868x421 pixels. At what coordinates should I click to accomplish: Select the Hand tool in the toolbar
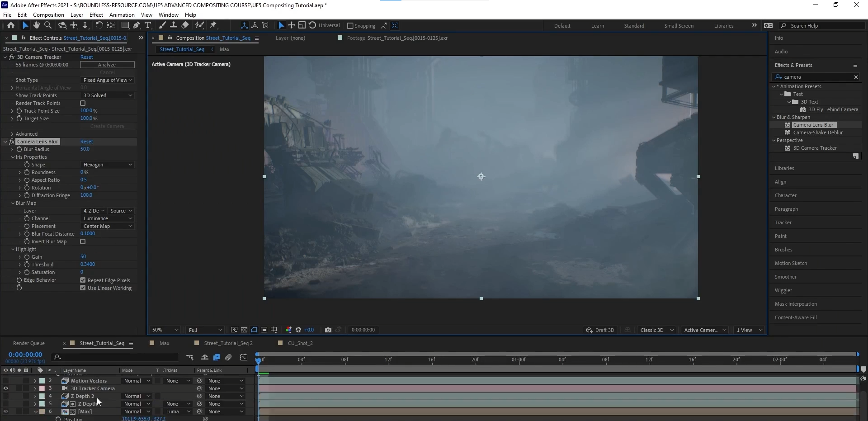click(x=37, y=25)
